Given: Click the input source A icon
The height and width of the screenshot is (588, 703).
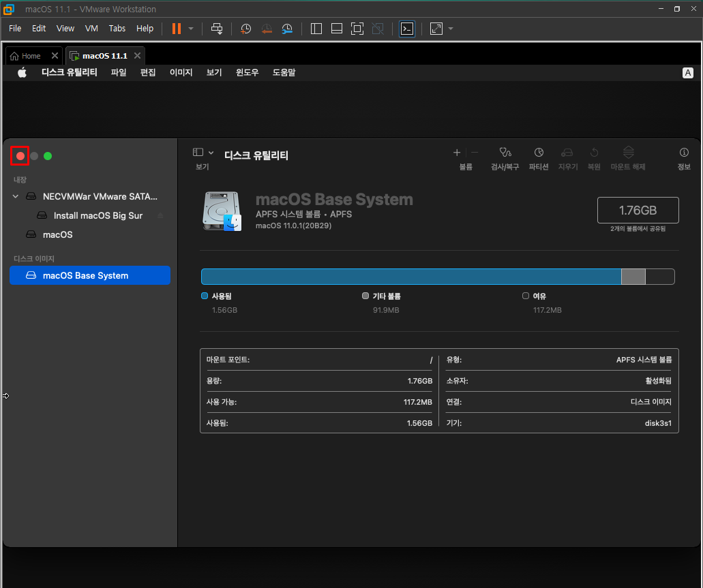Looking at the screenshot, I should (x=688, y=73).
